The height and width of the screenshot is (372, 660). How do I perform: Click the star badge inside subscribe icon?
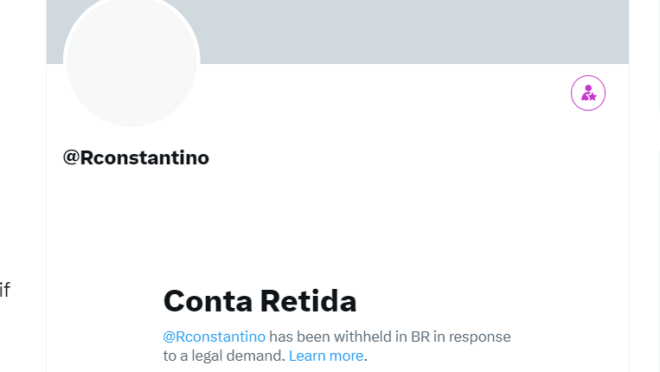[x=592, y=97]
